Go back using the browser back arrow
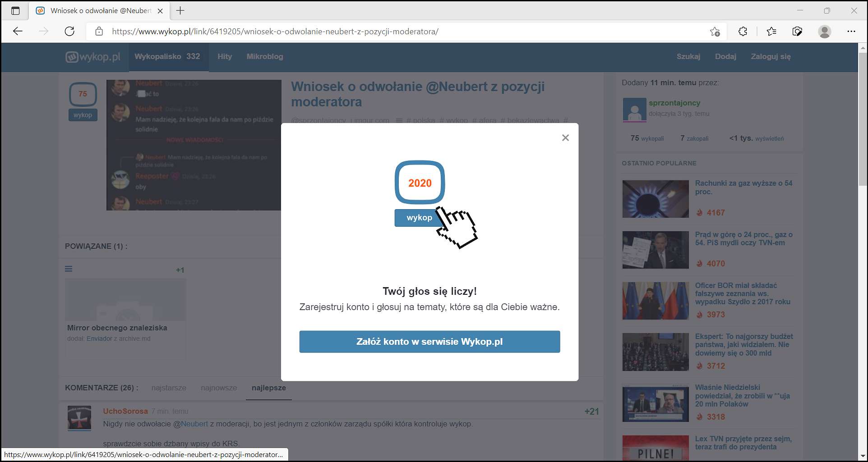 pos(18,31)
